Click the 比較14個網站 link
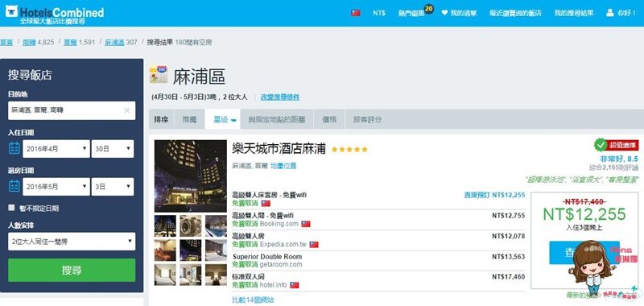This screenshot has height=306, width=644. point(253,300)
